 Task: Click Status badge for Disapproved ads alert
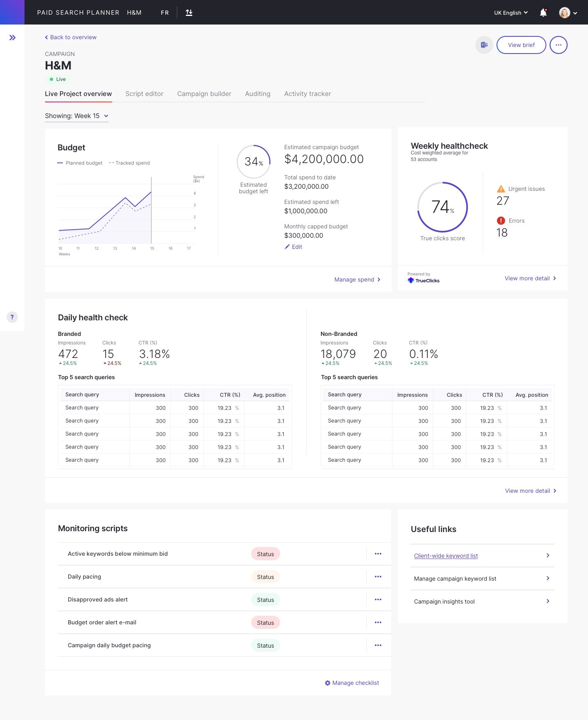pos(265,600)
